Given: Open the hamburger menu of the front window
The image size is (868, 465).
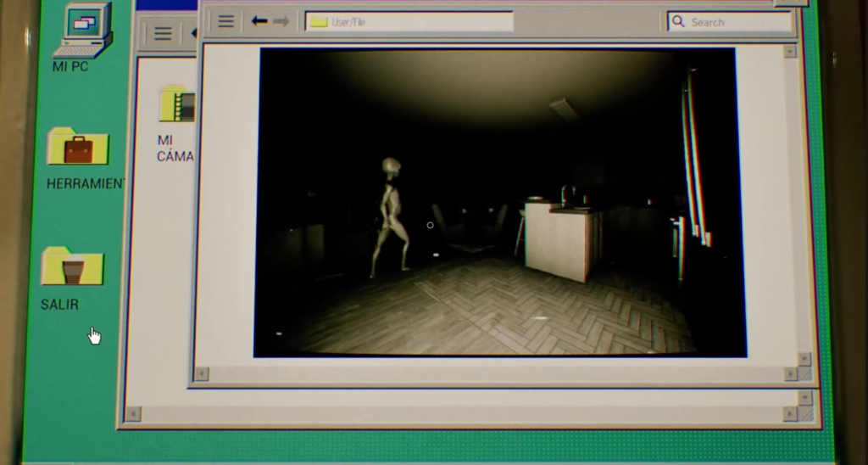Looking at the screenshot, I should (225, 21).
